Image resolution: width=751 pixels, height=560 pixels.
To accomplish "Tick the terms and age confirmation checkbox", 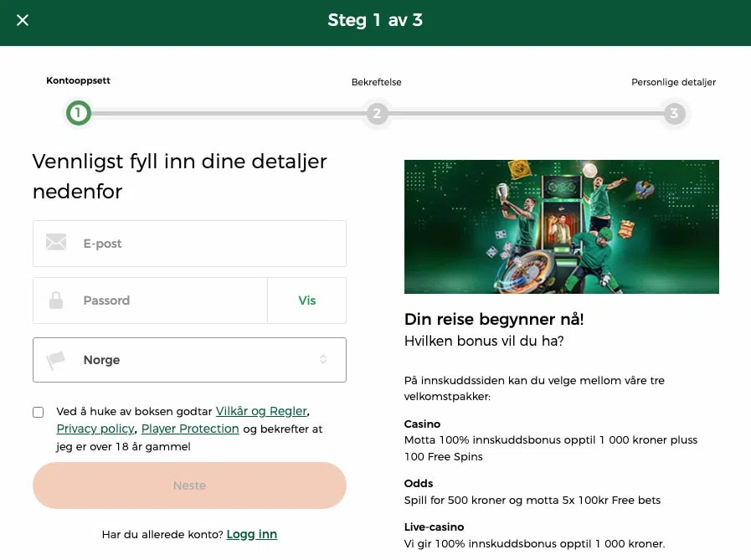I will coord(39,412).
